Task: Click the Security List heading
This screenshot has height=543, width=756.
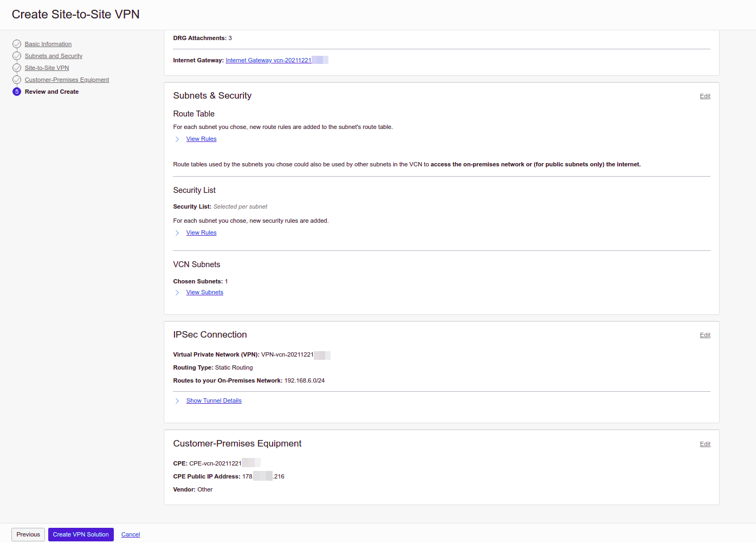Action: [x=195, y=190]
